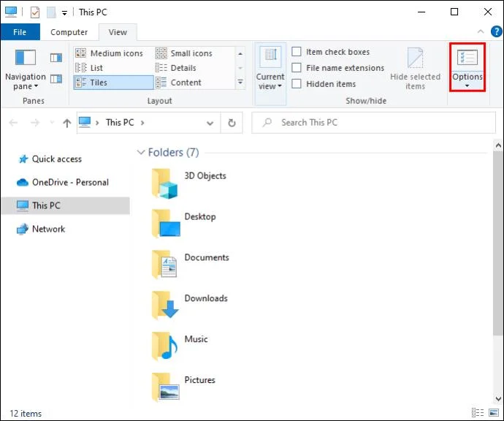504x421 pixels.
Task: Collapse the Folders (7) group
Action: pos(140,152)
